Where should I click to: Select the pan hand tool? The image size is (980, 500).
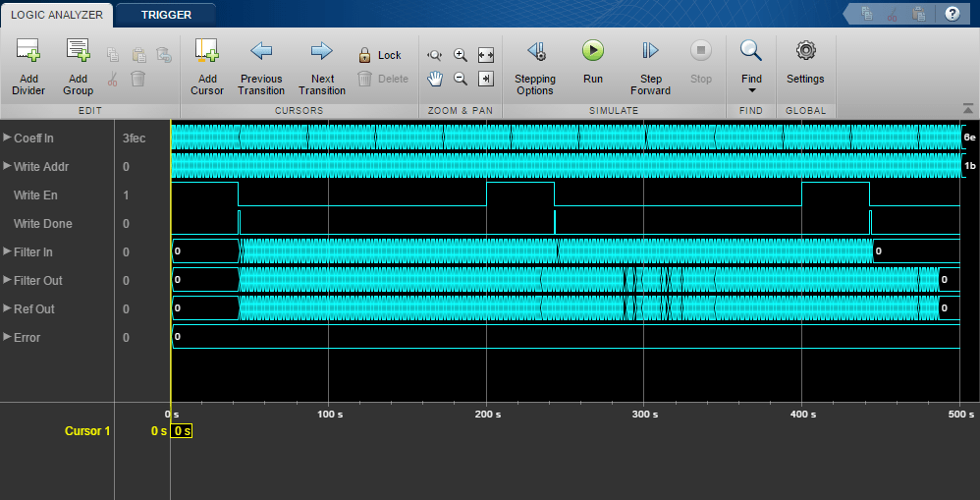coord(435,79)
